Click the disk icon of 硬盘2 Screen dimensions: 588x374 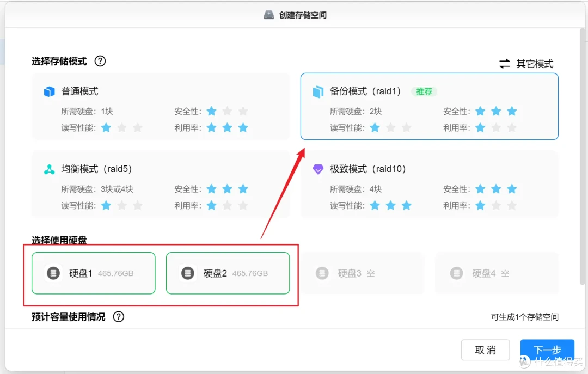(x=188, y=273)
